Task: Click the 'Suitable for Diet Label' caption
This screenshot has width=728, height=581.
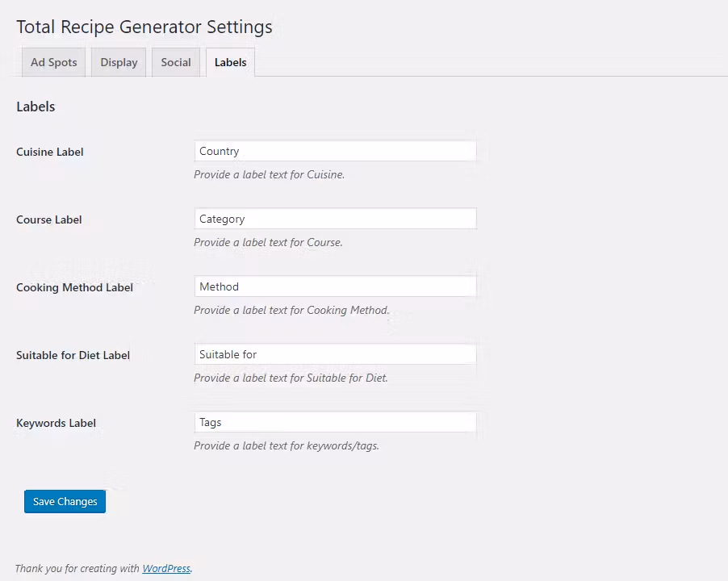Action: tap(73, 355)
